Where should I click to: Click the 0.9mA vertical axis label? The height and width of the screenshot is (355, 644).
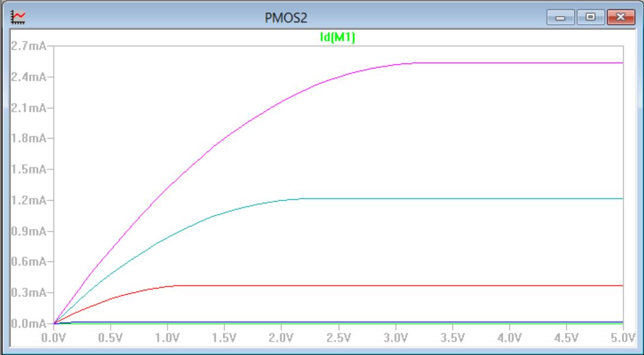(x=29, y=231)
